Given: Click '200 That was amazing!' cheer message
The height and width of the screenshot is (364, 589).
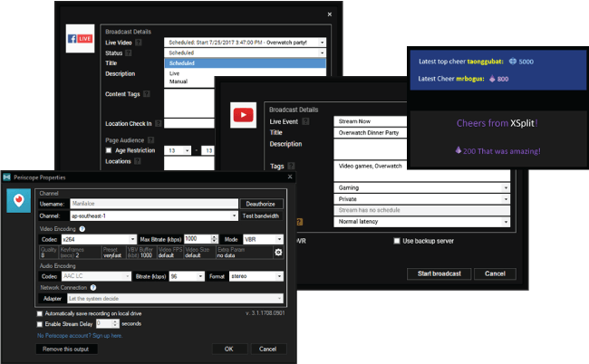Looking at the screenshot, I should pyautogui.click(x=497, y=151).
